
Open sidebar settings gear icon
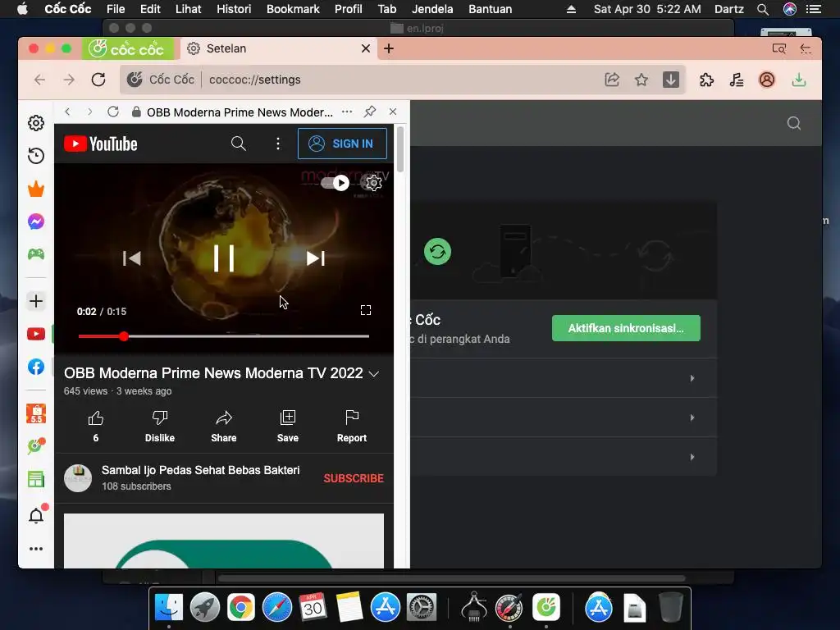pos(36,123)
